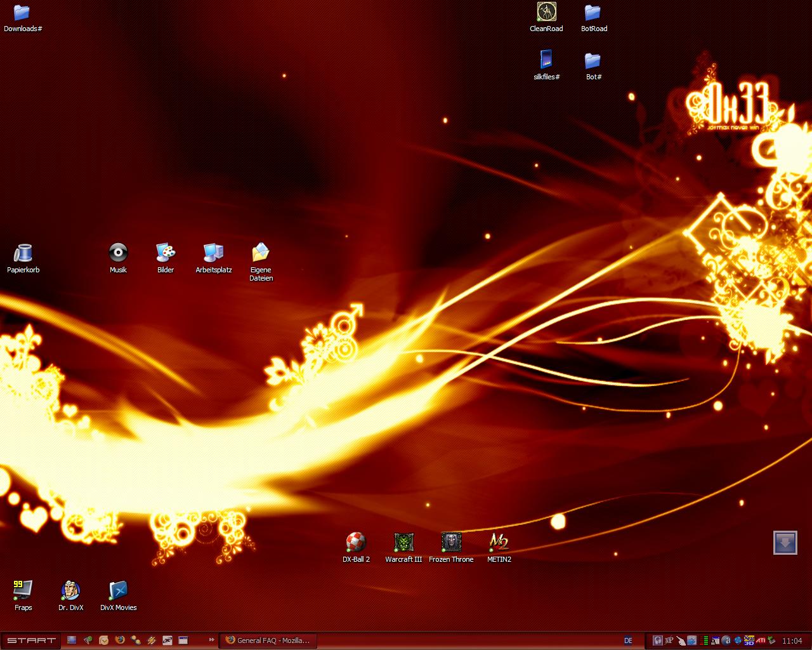The height and width of the screenshot is (650, 812).
Task: Open the Warcraft III desktop shortcut
Action: [x=403, y=543]
